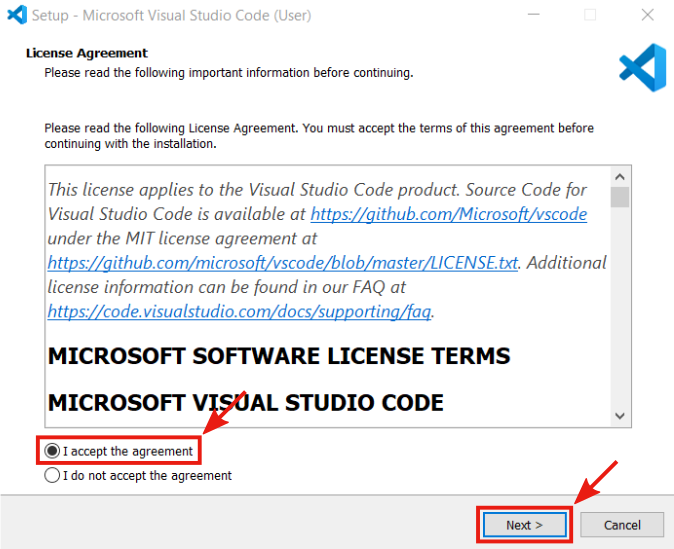Cancel the installation
674x549 pixels.
click(x=622, y=525)
